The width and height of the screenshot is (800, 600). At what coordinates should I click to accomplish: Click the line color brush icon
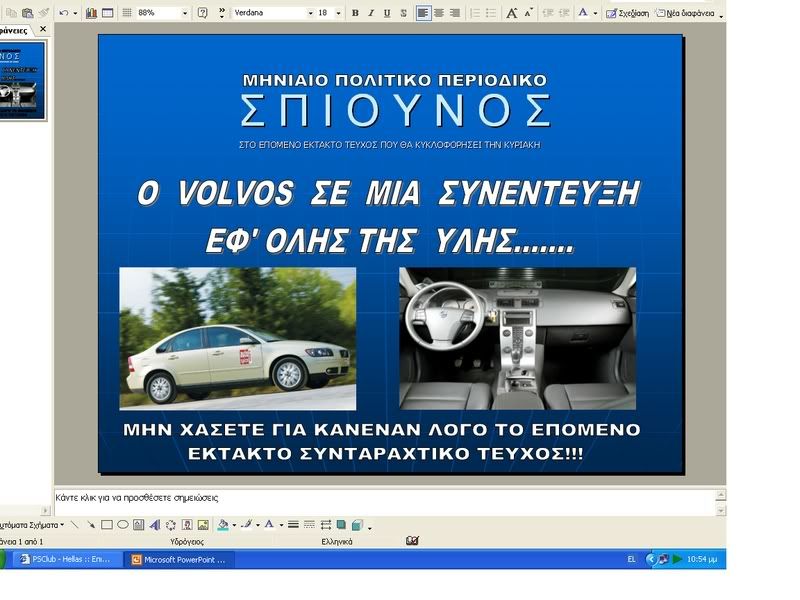247,524
